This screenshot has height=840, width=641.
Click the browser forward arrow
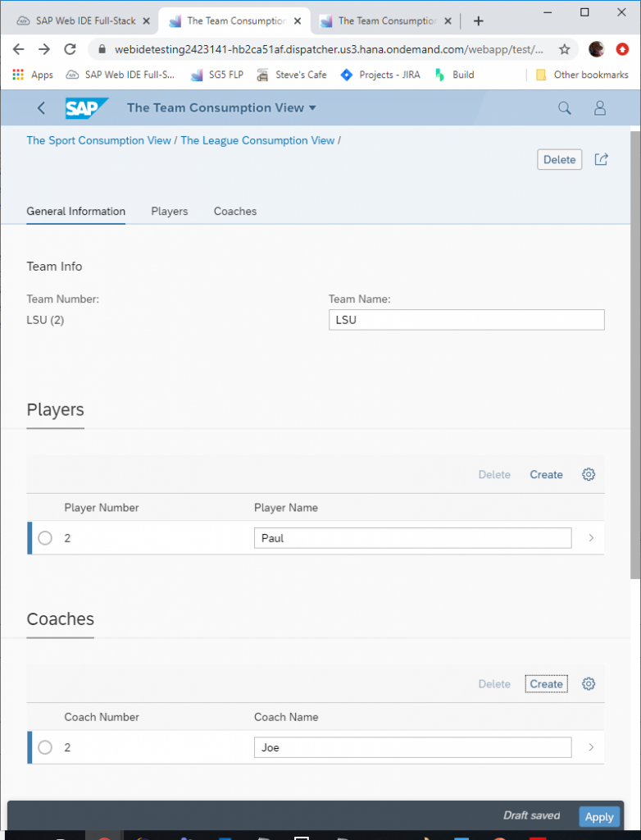click(x=44, y=49)
